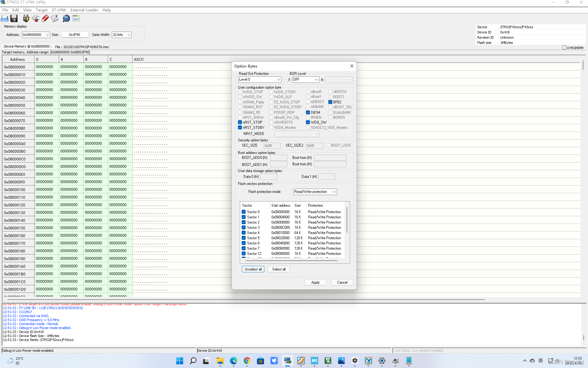Click the OneDrive cloud tray icon
This screenshot has width=588, height=368.
pos(532,361)
